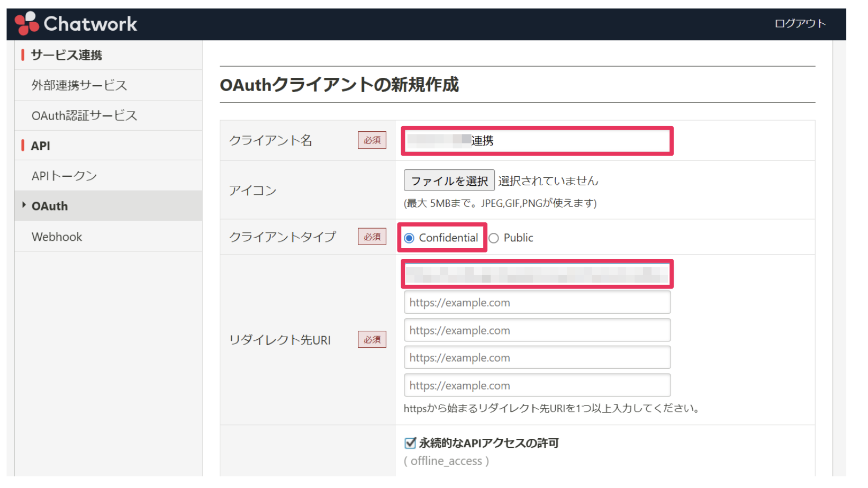Click the 必須 badge beside クライアントタイプ
Viewport: 868px width, 488px height.
point(372,237)
